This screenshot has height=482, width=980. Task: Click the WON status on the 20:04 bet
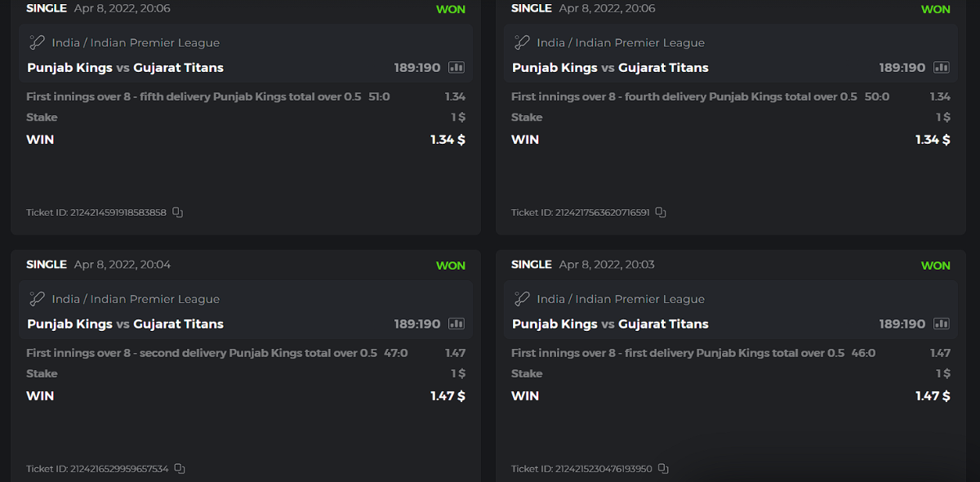tap(451, 266)
